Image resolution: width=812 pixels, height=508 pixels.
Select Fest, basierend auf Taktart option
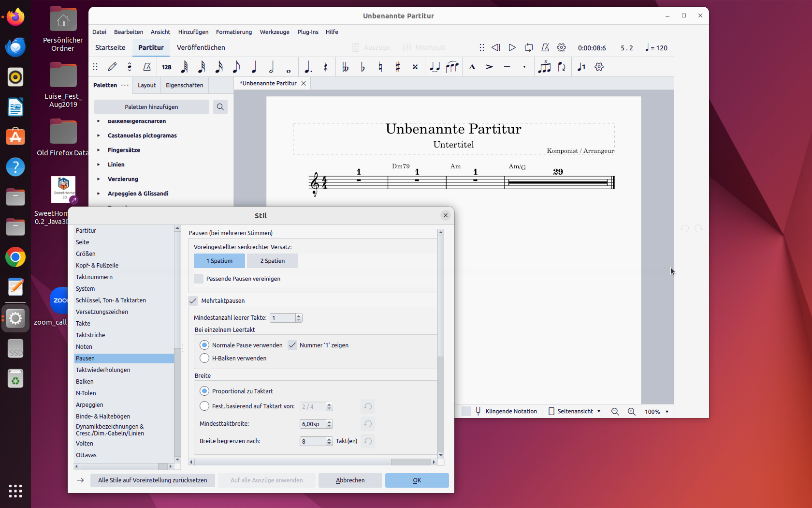point(204,406)
